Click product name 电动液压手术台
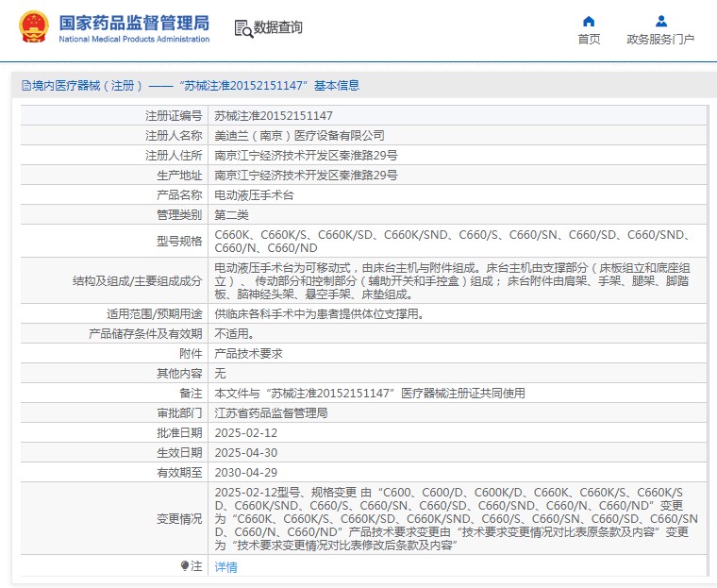 pyautogui.click(x=254, y=194)
